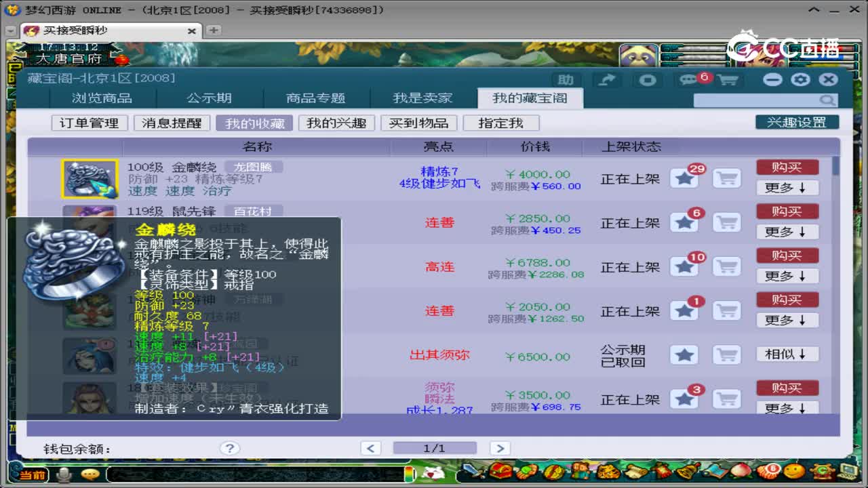
Task: Open 指定我 sub-tab
Action: [x=501, y=123]
